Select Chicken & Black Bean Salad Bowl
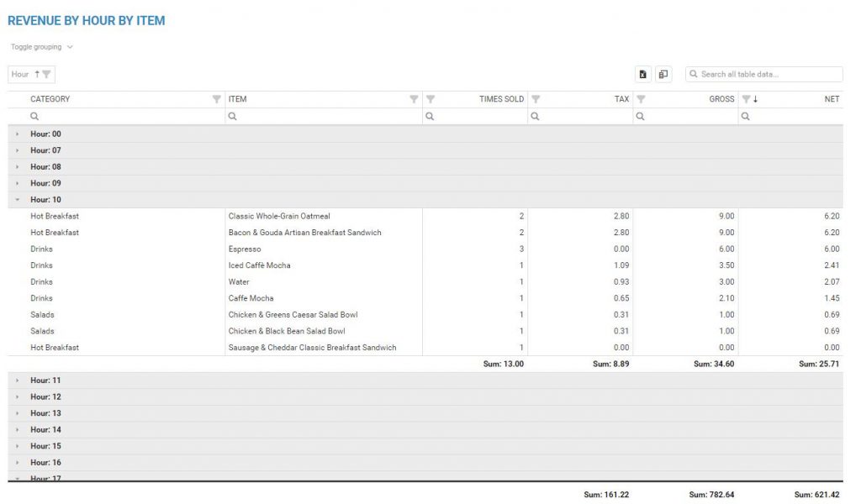Viewport: 861px width, 504px height. click(x=425, y=331)
